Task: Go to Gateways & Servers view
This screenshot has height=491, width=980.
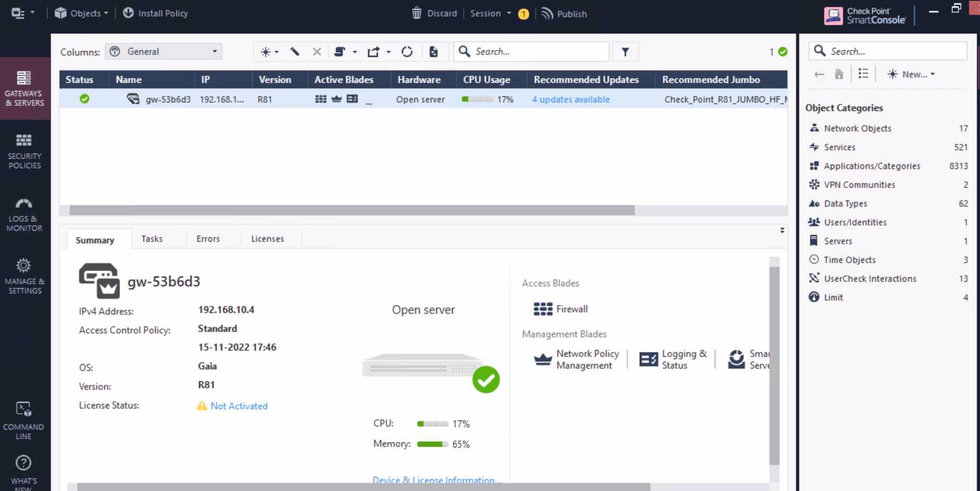Action: [25, 89]
